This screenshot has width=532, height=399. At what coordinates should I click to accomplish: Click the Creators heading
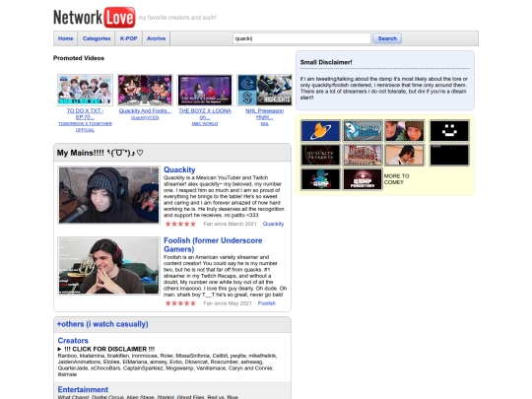[x=73, y=340]
